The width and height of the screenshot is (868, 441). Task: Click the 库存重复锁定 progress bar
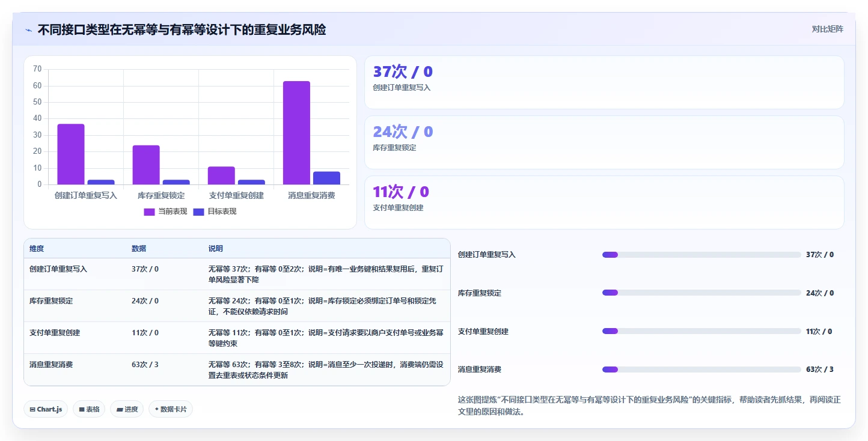coord(701,293)
